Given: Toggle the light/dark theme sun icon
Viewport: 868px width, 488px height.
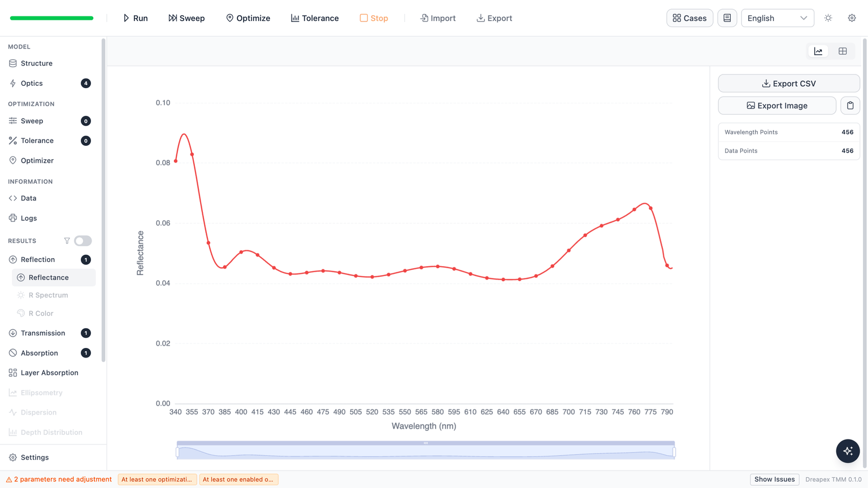Looking at the screenshot, I should click(828, 18).
